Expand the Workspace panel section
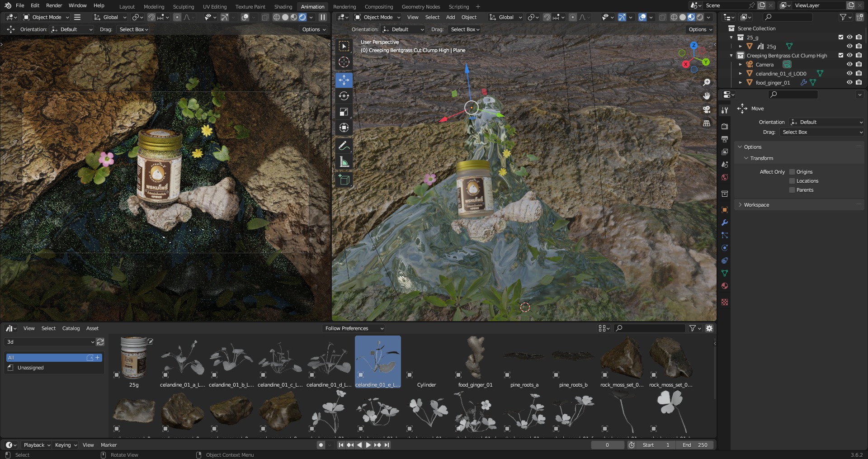The height and width of the screenshot is (459, 868). [756, 205]
